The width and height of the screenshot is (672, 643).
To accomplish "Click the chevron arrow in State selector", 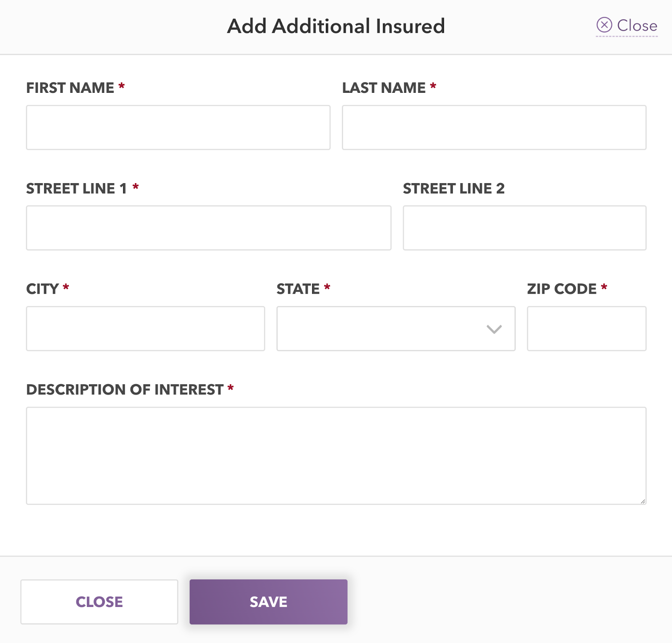I will [x=494, y=329].
